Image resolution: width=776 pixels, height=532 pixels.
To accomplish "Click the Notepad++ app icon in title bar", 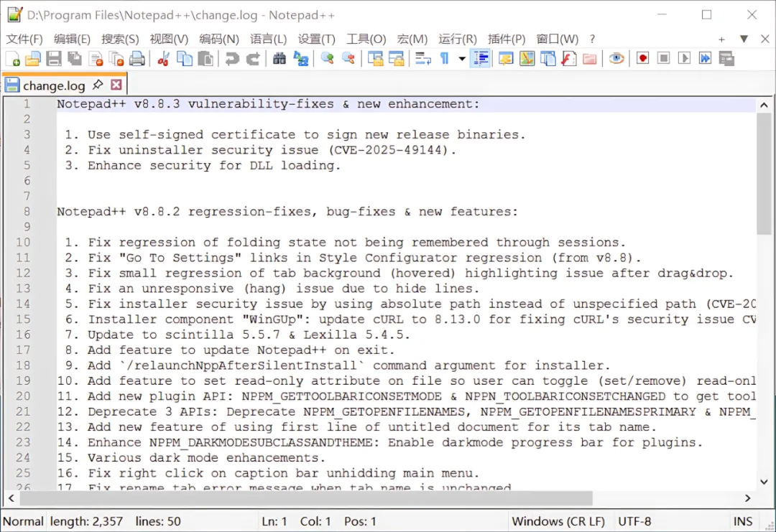I will click(x=14, y=15).
